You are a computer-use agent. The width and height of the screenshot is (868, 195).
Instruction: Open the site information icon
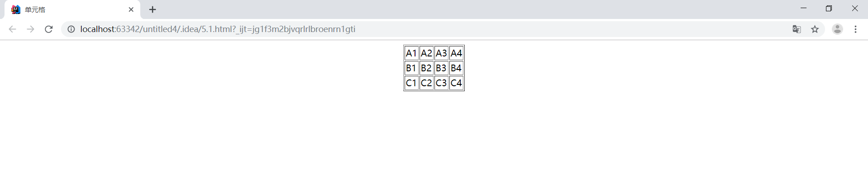point(71,29)
